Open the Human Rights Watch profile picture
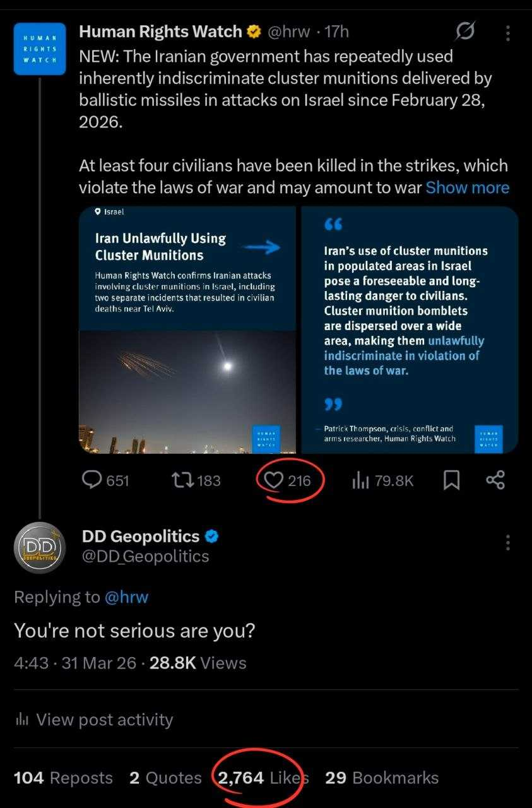532x808 pixels. [40, 49]
